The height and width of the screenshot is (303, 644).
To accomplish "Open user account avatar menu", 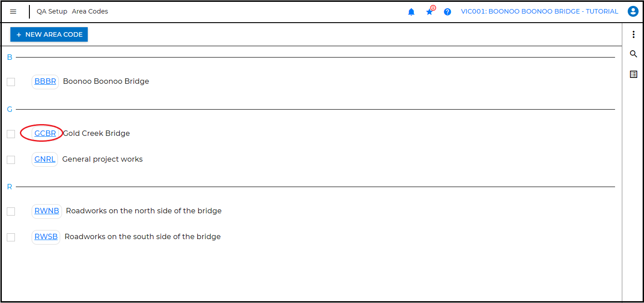I will tap(633, 12).
